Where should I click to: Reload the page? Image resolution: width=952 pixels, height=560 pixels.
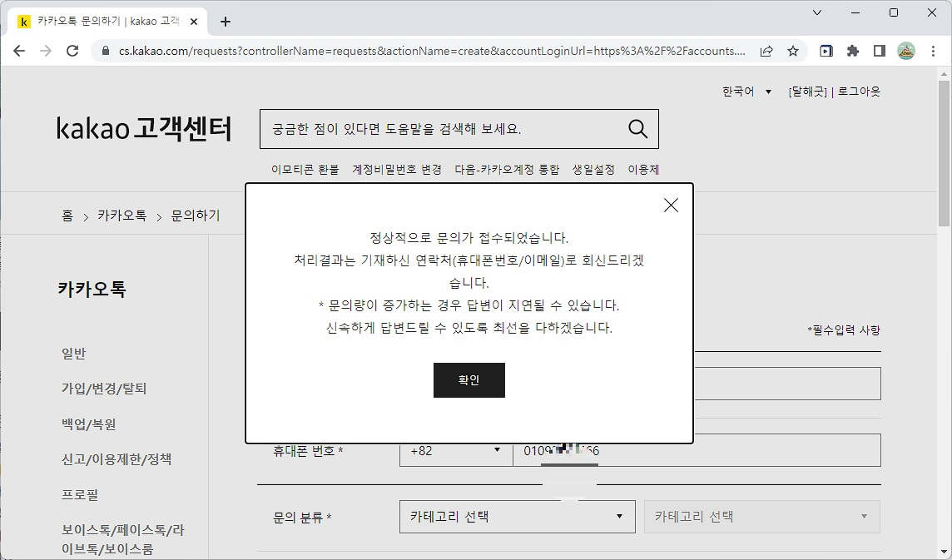[x=72, y=51]
